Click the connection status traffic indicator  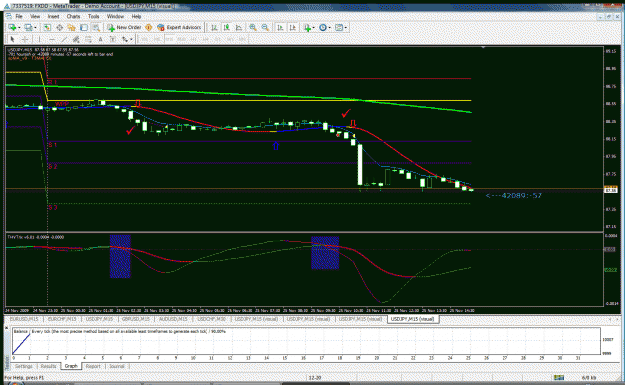click(x=559, y=377)
